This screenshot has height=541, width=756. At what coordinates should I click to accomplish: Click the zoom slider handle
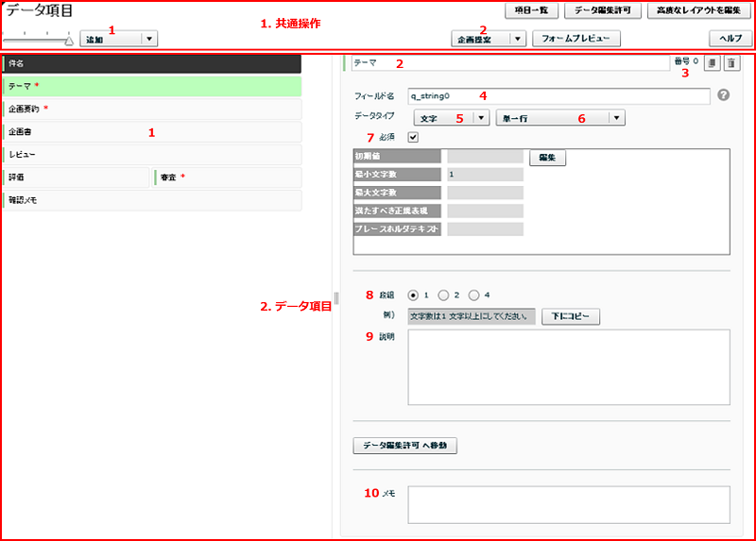click(69, 41)
